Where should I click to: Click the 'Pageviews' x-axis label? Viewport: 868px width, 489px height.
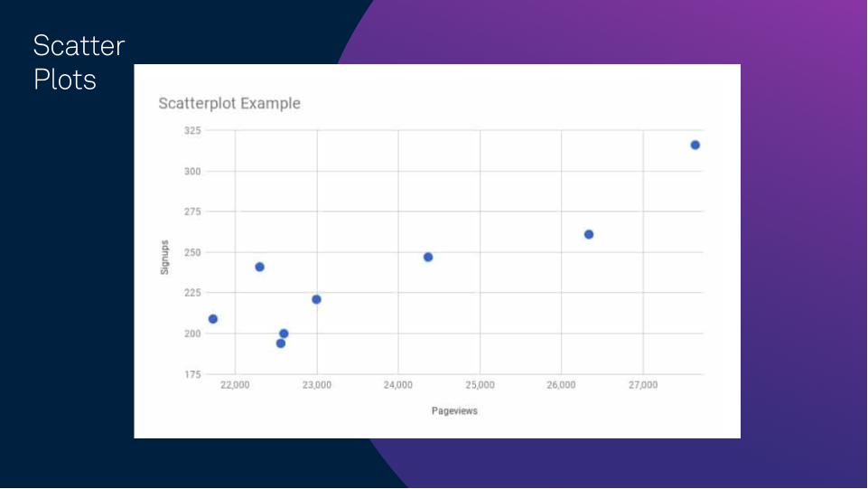(x=454, y=410)
